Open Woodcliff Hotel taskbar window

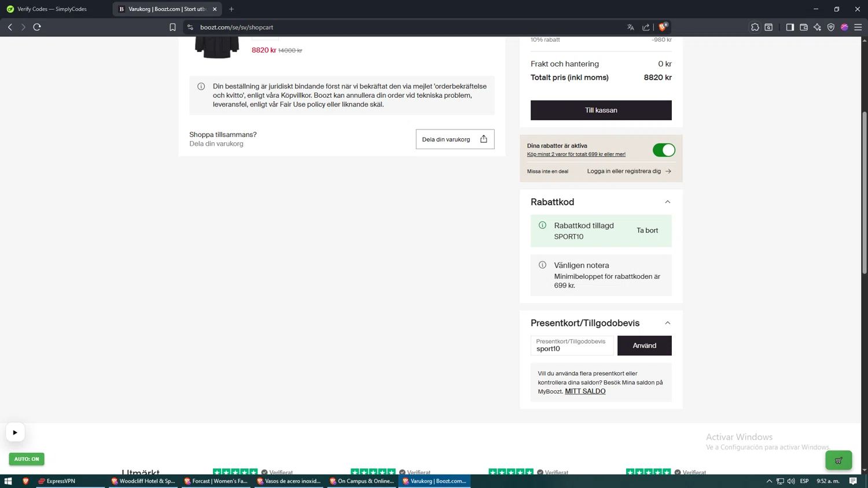[144, 481]
